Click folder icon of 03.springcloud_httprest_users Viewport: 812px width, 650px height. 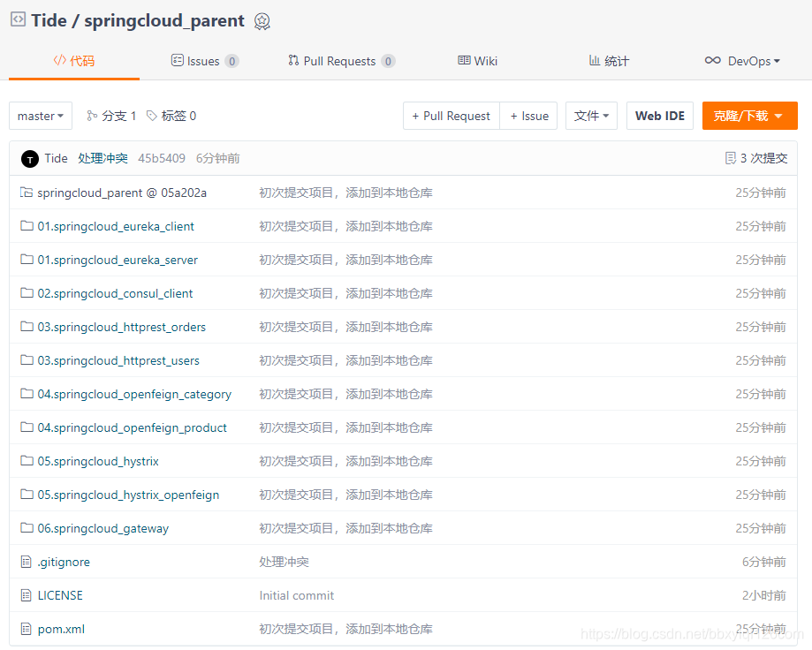click(x=27, y=360)
